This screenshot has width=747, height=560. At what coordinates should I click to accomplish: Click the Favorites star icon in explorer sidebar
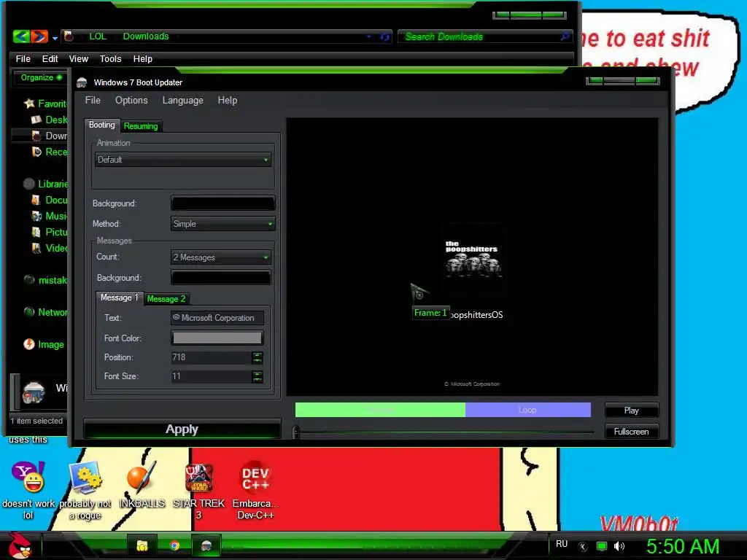(29, 104)
